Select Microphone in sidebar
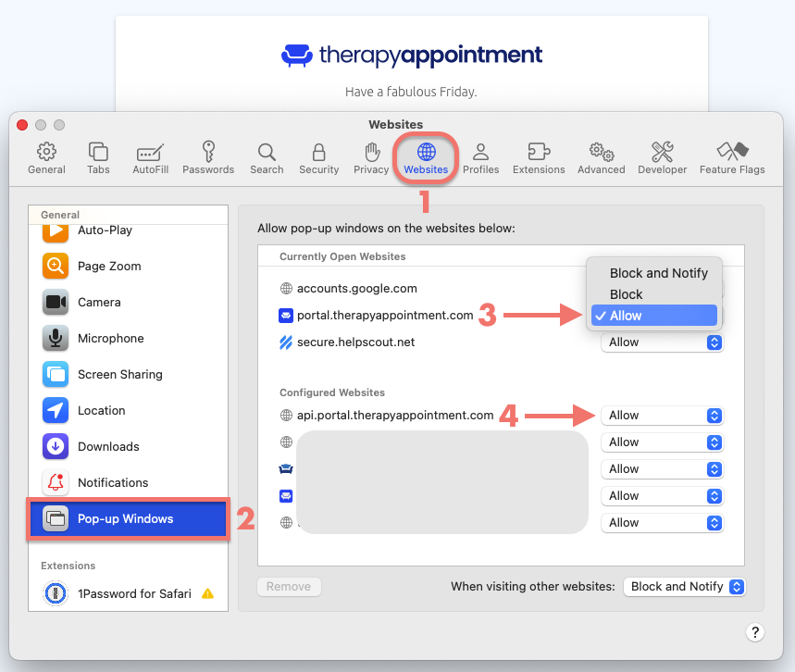795x672 pixels. [128, 338]
